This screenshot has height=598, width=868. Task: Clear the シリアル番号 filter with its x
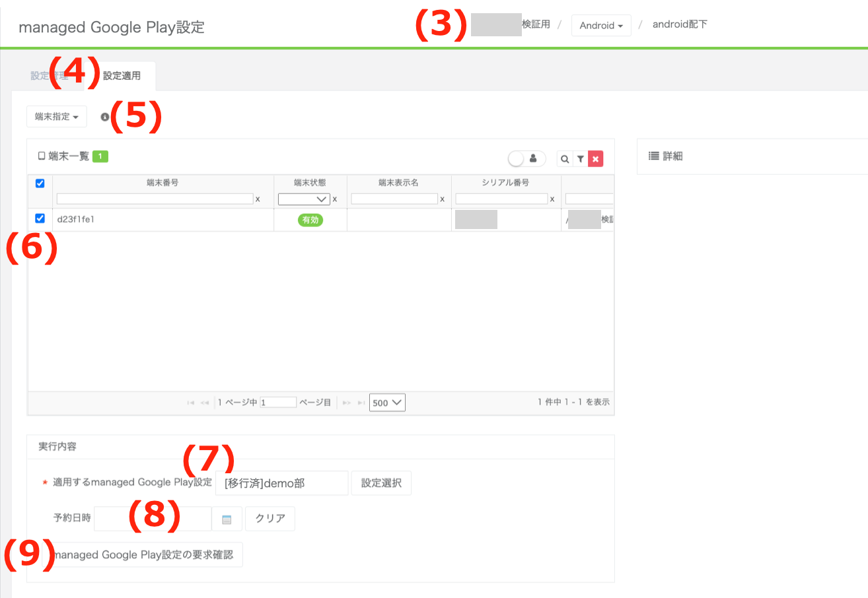coord(552,199)
